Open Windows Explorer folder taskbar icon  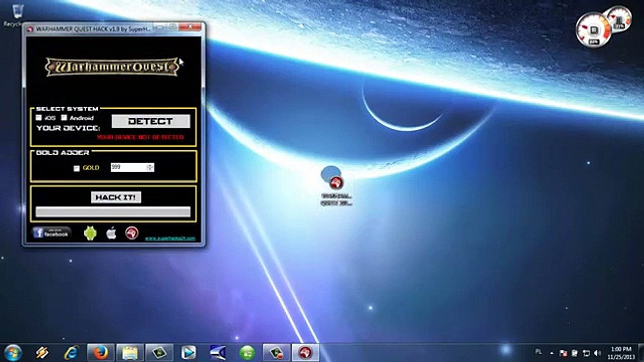coord(130,352)
